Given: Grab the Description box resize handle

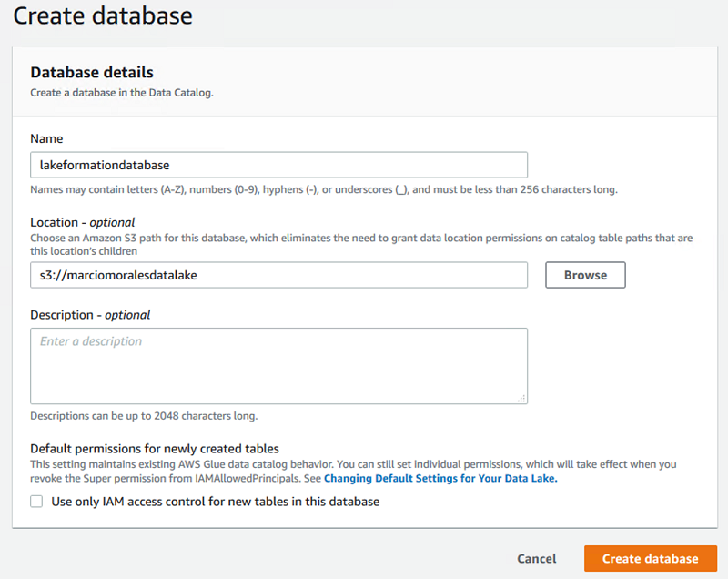Looking at the screenshot, I should point(521,398).
